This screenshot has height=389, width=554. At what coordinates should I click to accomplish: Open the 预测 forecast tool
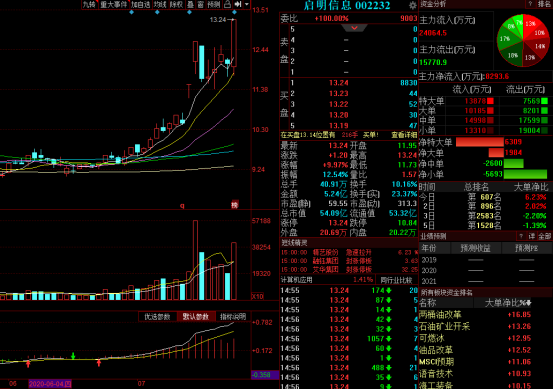pos(213,4)
